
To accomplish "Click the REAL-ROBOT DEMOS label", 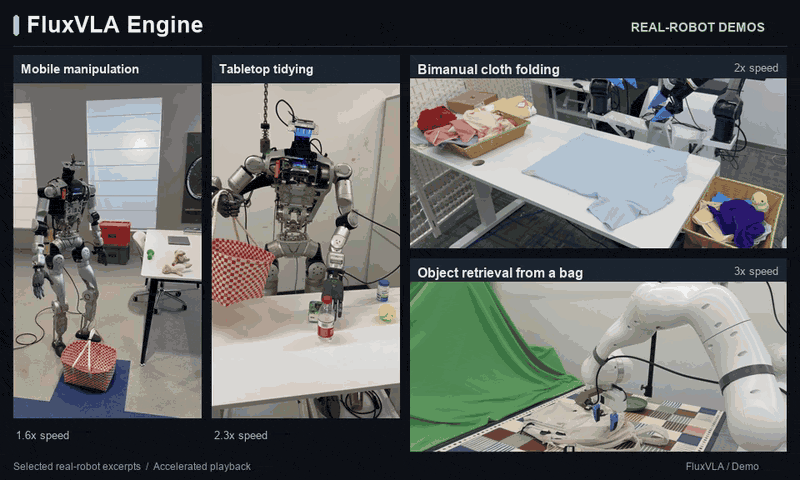I will point(697,28).
